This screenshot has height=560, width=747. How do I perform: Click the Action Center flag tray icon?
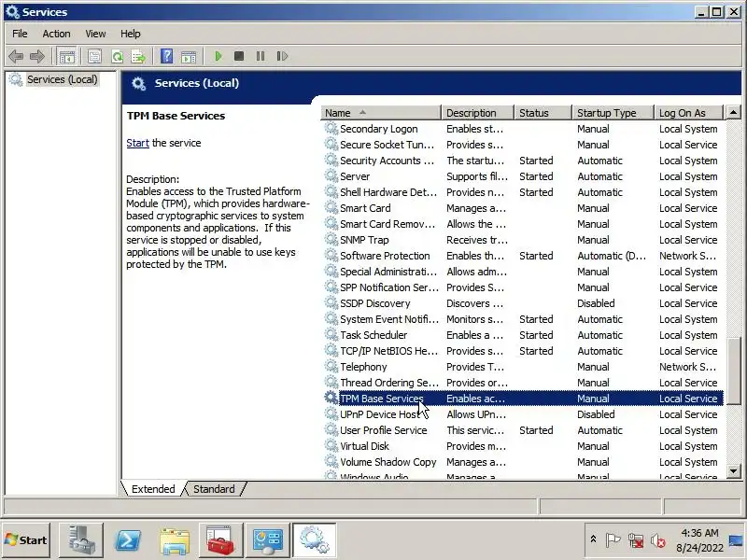pos(613,540)
